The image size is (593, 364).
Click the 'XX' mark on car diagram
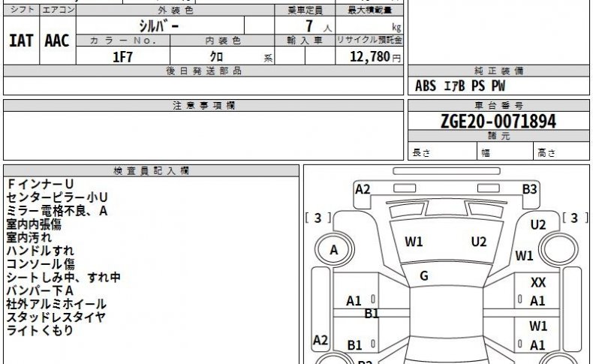[538, 282]
